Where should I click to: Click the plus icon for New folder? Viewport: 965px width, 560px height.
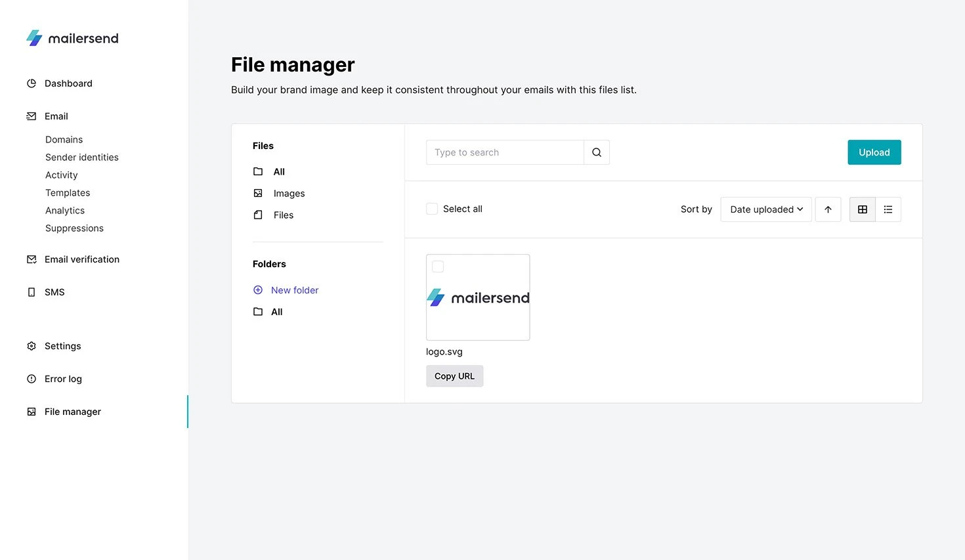coord(258,290)
